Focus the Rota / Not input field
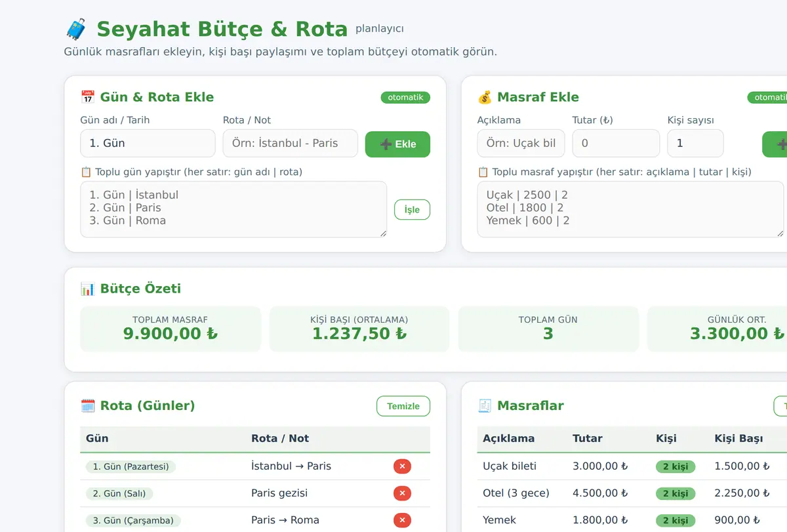 (x=291, y=143)
